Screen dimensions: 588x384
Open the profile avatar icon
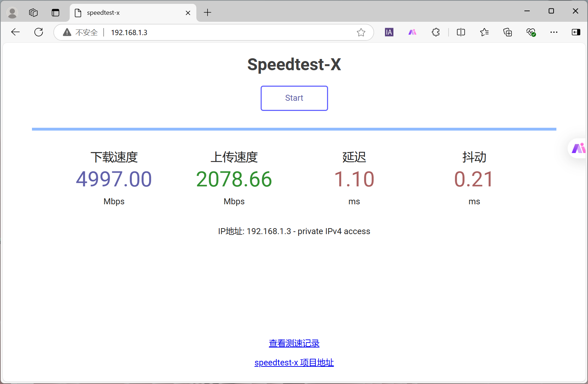tap(12, 13)
